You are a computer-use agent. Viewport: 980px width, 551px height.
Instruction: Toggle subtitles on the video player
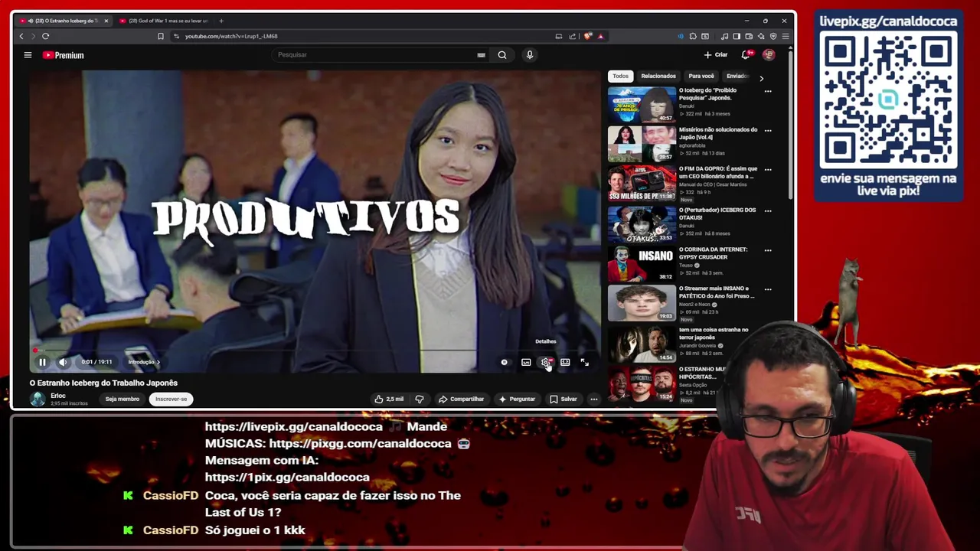coord(526,362)
